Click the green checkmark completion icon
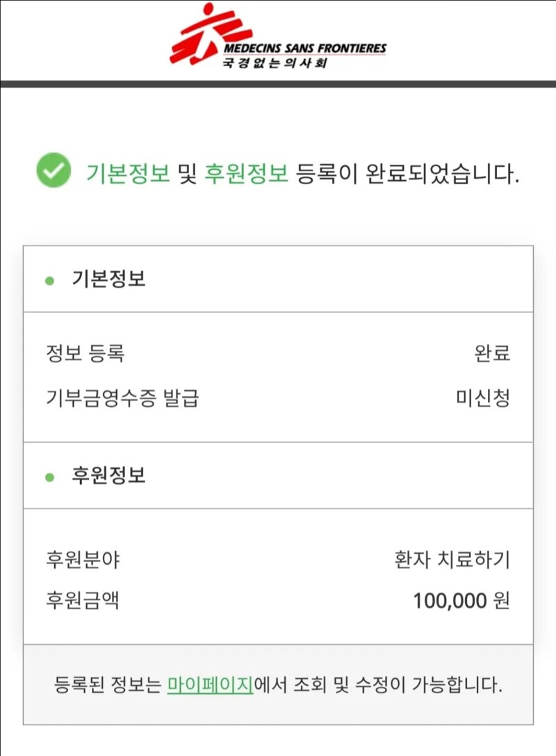 coord(54,170)
